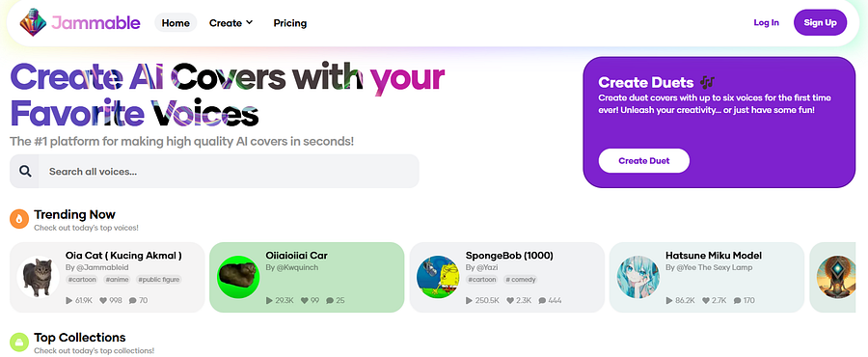Open the Oia Cat avatar thumbnail
Image resolution: width=868 pixels, height=357 pixels.
click(38, 277)
